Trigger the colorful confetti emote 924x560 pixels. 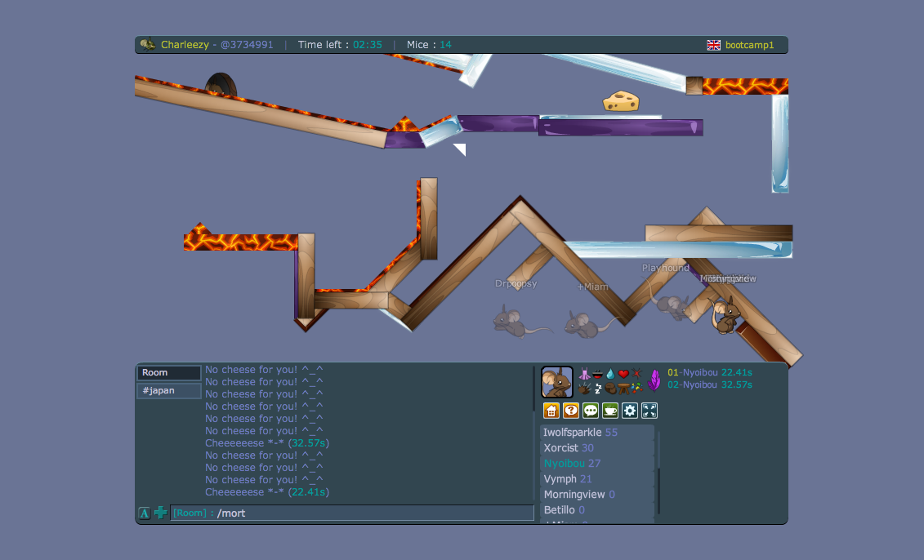pyautogui.click(x=636, y=388)
